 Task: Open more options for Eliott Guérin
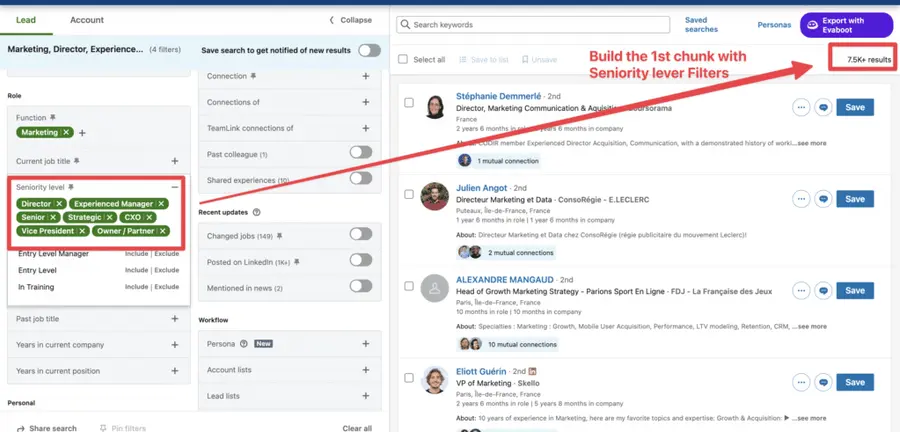[x=801, y=383]
